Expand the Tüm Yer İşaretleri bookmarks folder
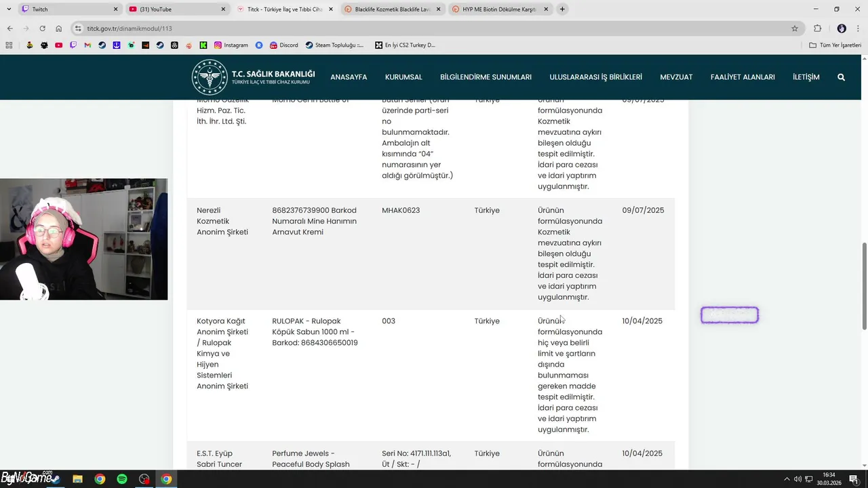 [835, 45]
